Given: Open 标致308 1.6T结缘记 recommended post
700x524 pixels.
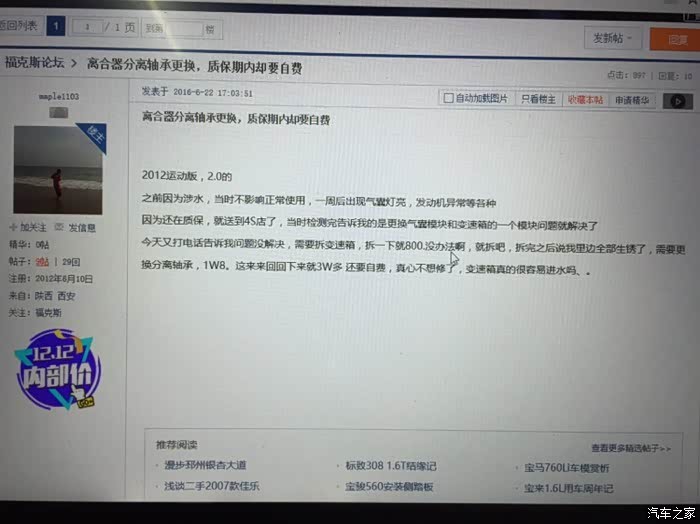Looking at the screenshot, I should (390, 466).
